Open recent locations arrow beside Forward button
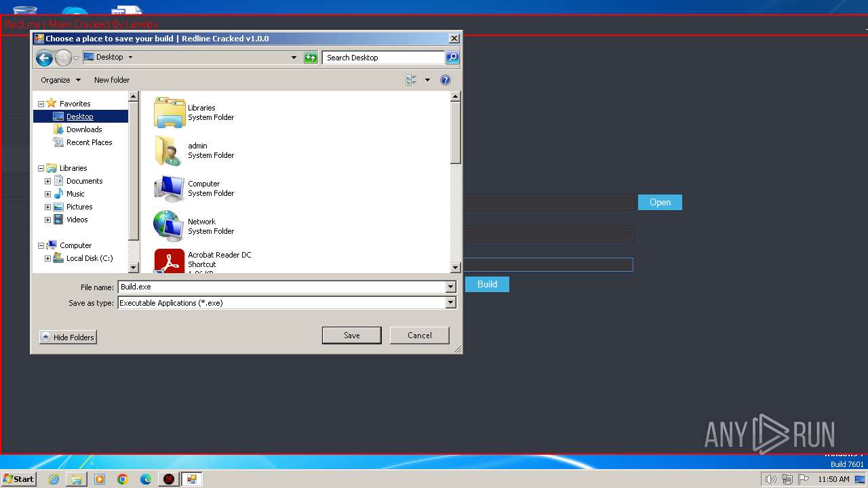The width and height of the screenshot is (868, 488). 76,58
